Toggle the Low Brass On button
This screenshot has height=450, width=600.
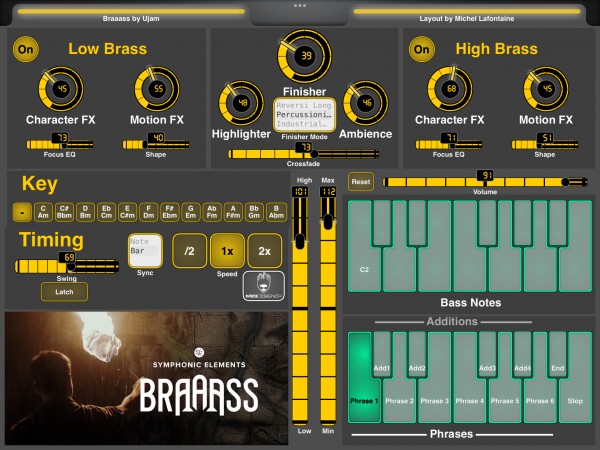point(26,49)
